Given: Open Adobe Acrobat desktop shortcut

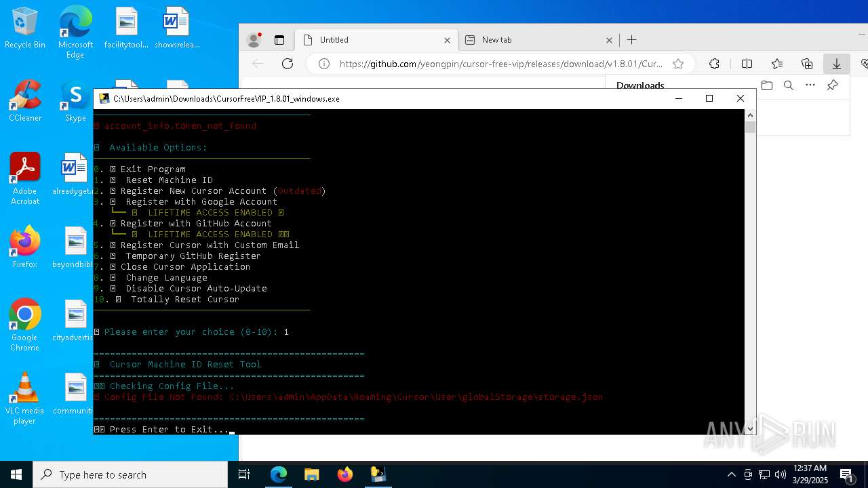Looking at the screenshot, I should pyautogui.click(x=25, y=179).
